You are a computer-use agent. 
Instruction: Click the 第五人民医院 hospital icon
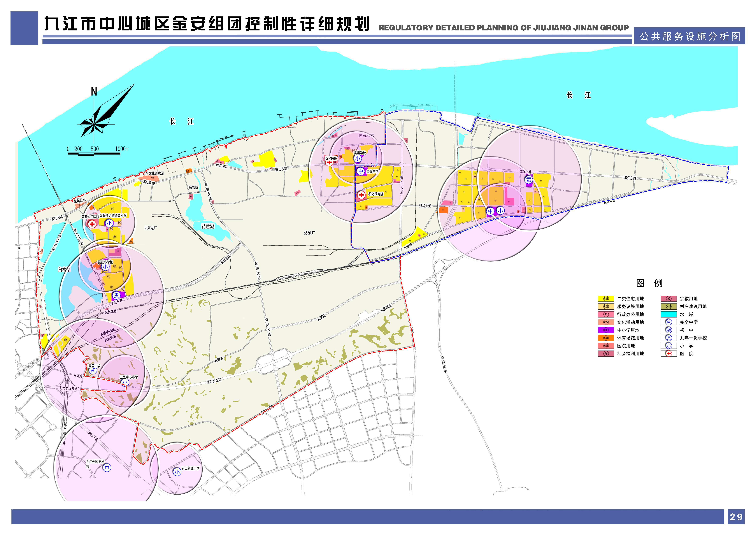(x=92, y=224)
